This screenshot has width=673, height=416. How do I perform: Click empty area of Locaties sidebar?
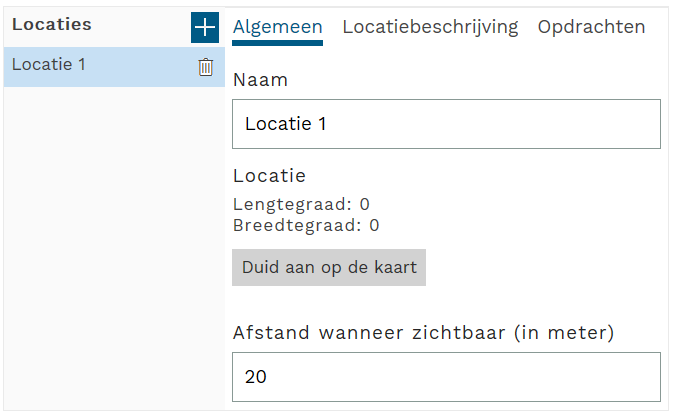point(114,247)
